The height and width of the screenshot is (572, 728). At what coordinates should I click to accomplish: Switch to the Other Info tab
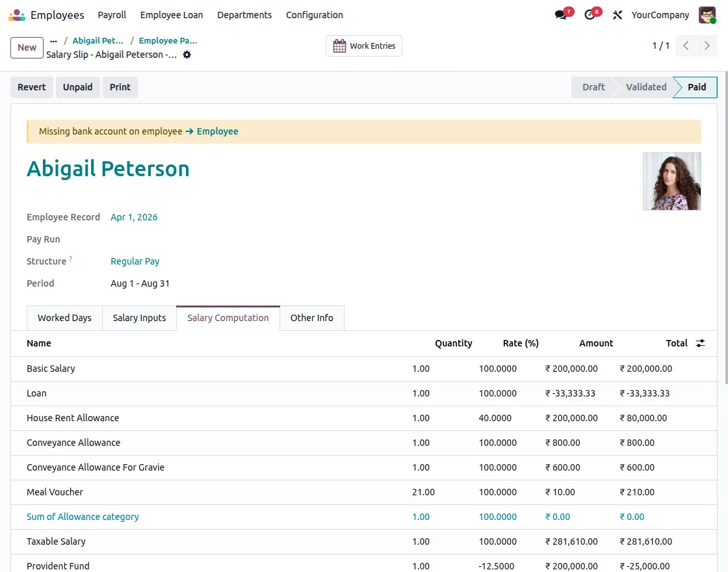(311, 318)
